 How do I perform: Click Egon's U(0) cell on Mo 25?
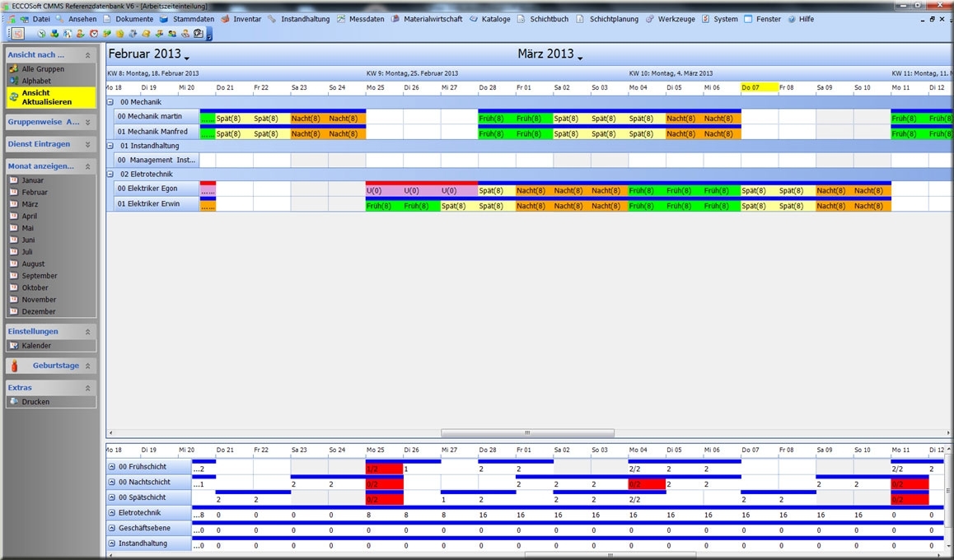(384, 191)
